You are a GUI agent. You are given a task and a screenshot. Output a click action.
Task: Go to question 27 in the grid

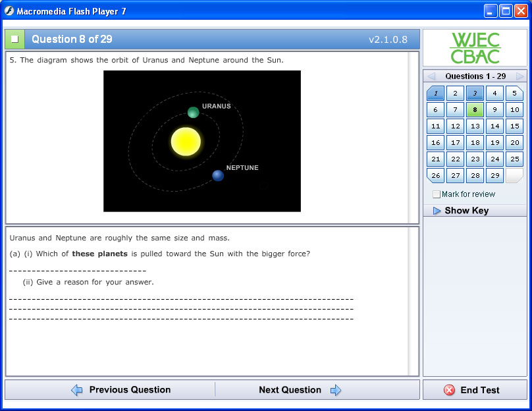pyautogui.click(x=456, y=175)
